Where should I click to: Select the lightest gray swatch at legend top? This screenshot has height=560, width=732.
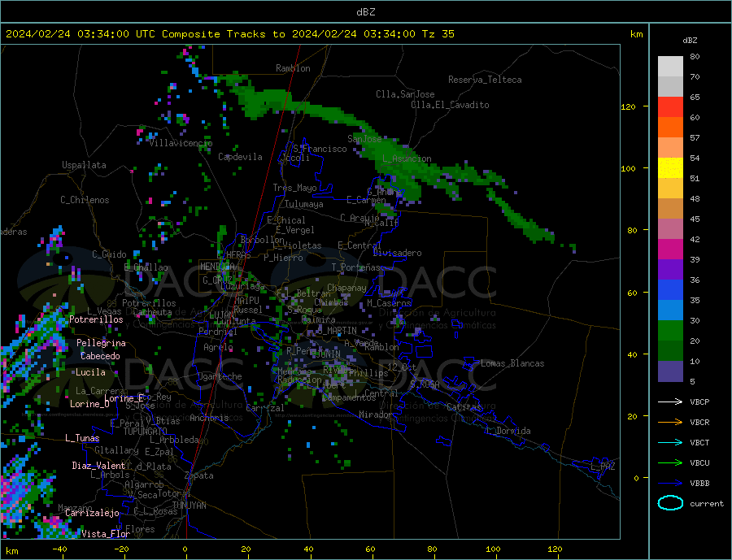[x=670, y=67]
